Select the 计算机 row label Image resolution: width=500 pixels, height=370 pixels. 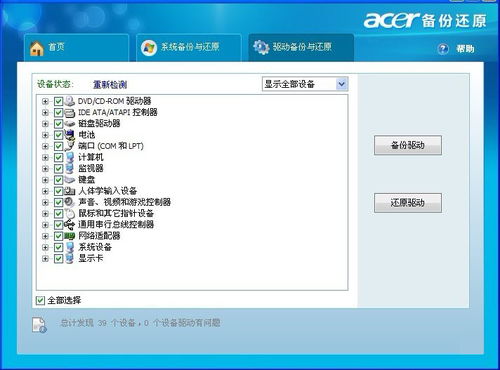click(91, 157)
